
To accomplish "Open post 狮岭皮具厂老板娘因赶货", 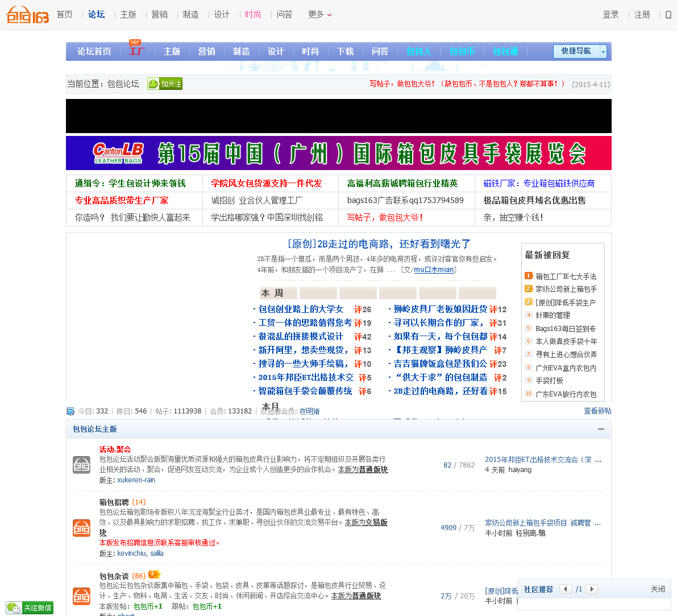I will coord(440,309).
